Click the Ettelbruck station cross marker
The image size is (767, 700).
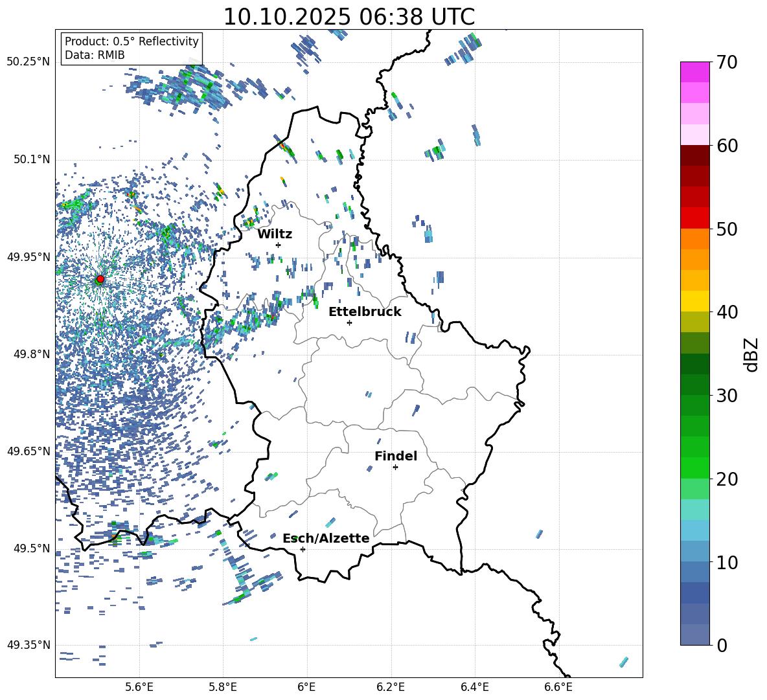(350, 322)
